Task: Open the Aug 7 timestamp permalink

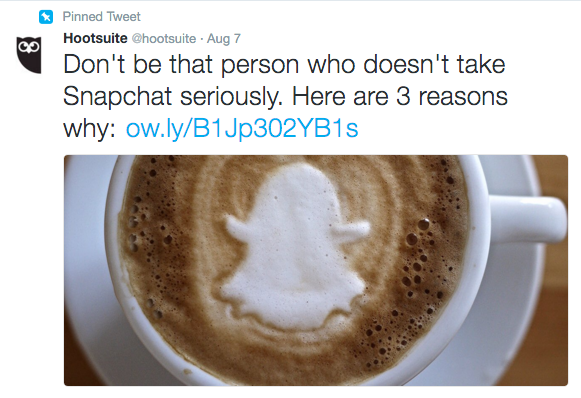Action: (224, 39)
